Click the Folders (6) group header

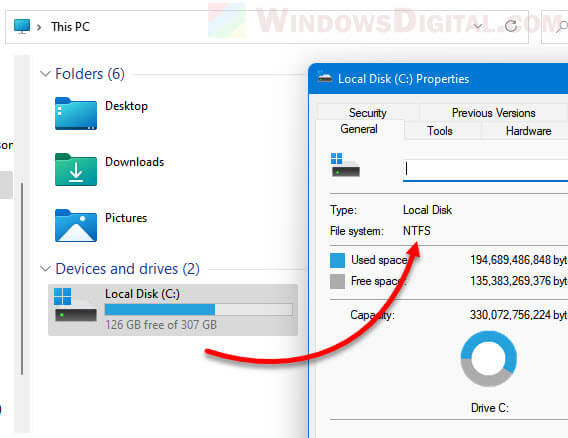[90, 74]
